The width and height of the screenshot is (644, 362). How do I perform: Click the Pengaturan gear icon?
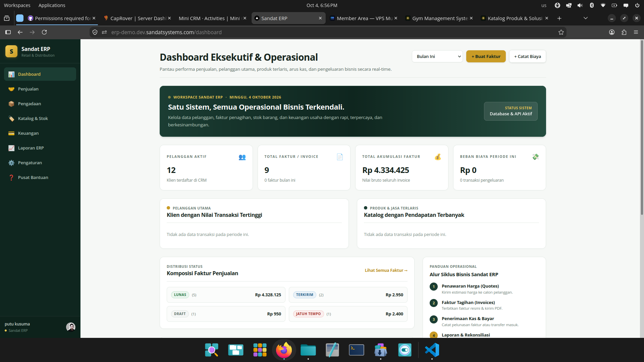point(11,163)
